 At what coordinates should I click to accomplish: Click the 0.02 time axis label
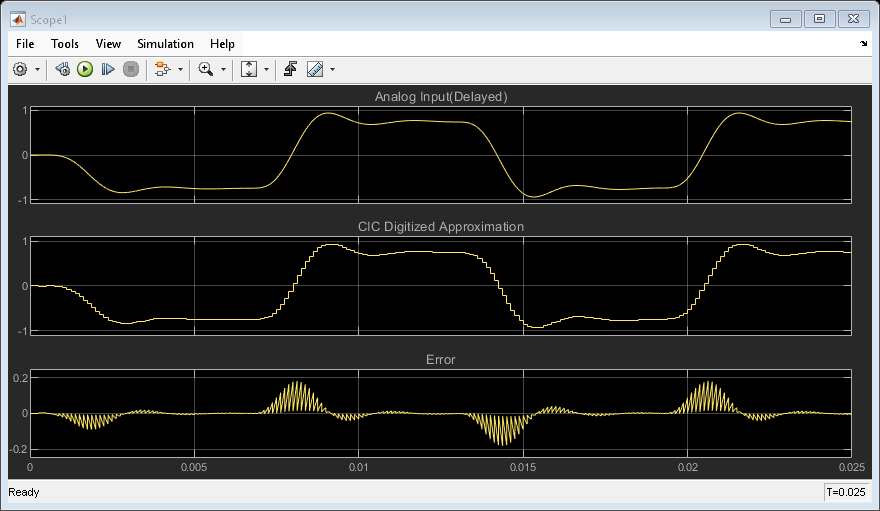pyautogui.click(x=688, y=467)
